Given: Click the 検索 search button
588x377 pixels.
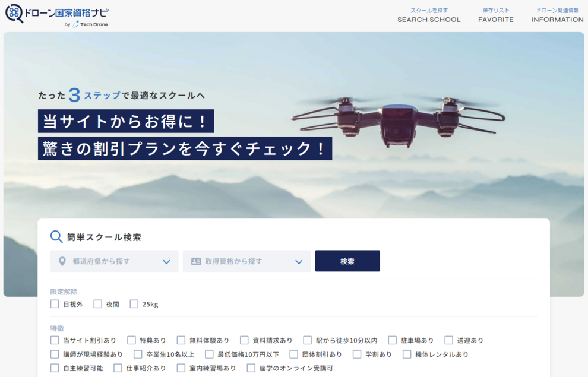Looking at the screenshot, I should [x=347, y=261].
